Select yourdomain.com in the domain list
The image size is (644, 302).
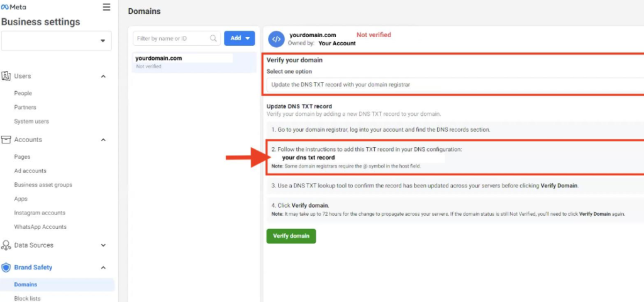click(194, 62)
